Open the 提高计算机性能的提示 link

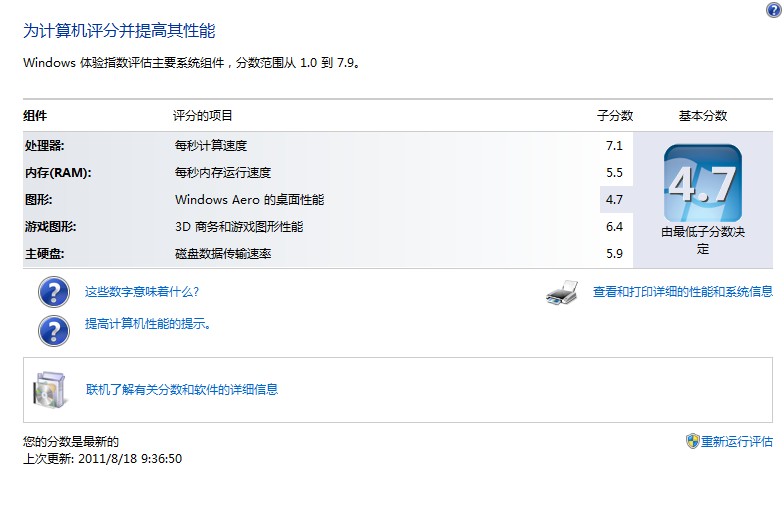[147, 324]
